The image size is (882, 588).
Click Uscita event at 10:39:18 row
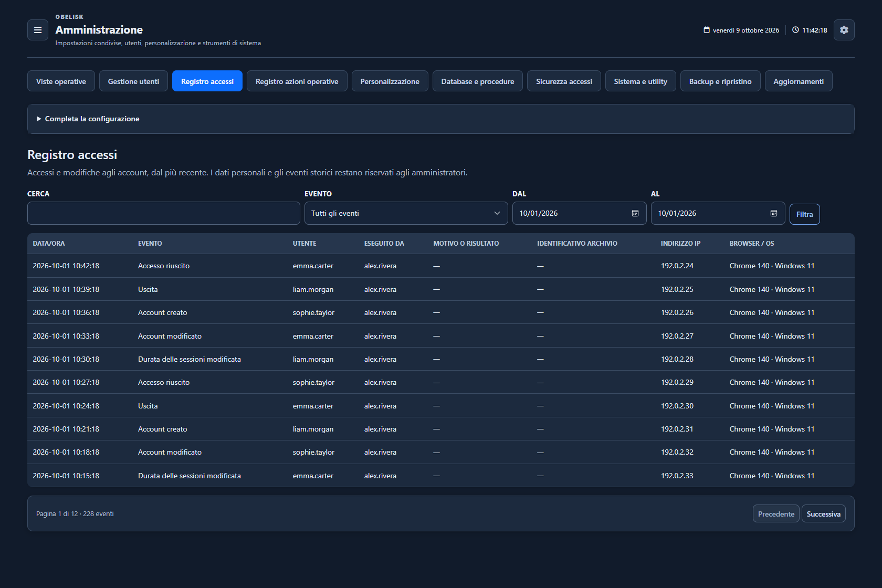(148, 289)
